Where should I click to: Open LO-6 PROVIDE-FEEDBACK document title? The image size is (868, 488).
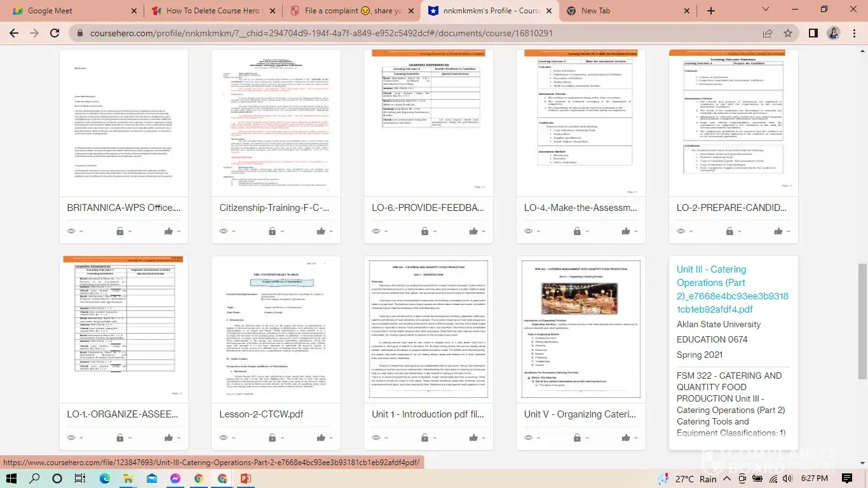pyautogui.click(x=428, y=208)
